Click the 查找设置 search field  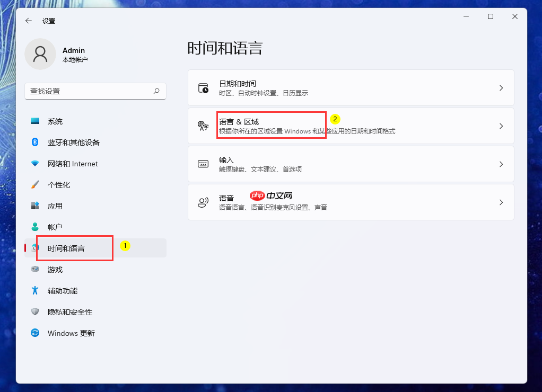point(95,91)
